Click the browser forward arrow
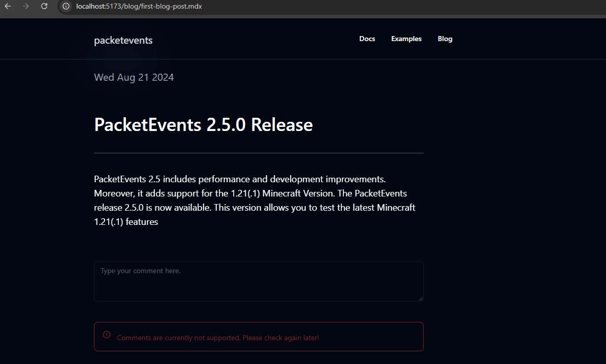Image resolution: width=606 pixels, height=364 pixels. click(25, 6)
